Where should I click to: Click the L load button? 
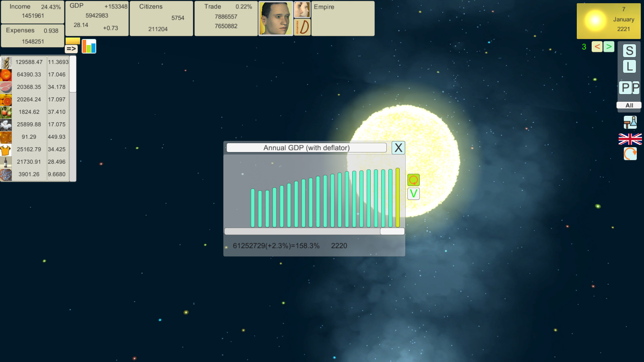pos(630,67)
